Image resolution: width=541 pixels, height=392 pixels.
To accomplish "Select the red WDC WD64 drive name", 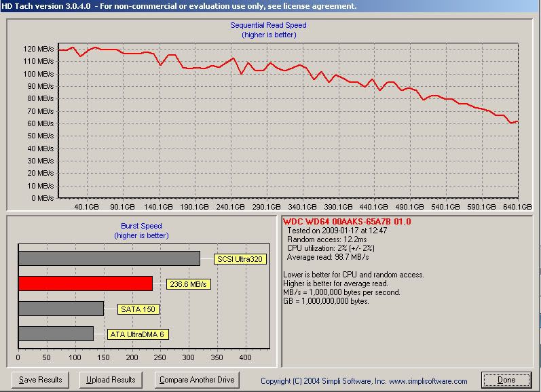I will pyautogui.click(x=347, y=222).
